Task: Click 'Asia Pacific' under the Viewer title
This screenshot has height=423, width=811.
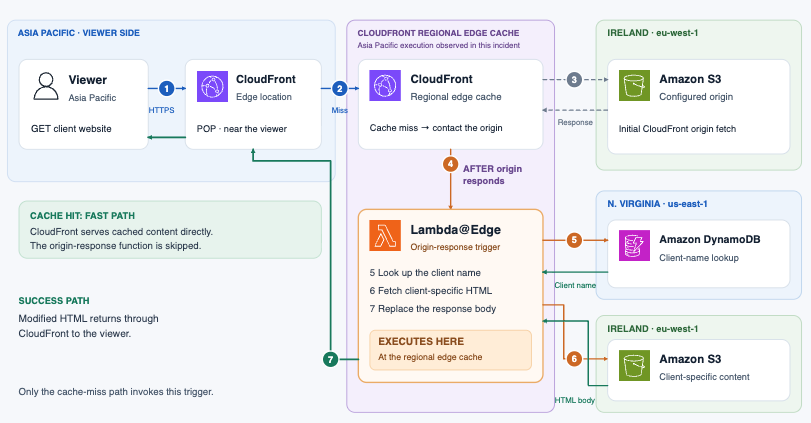Action: [x=92, y=98]
